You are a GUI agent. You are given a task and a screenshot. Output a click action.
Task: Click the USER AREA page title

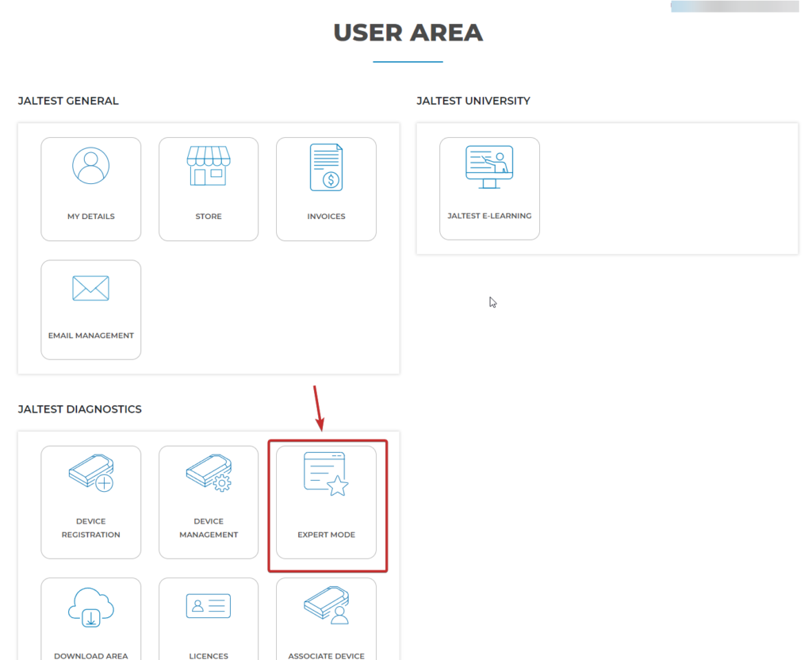pos(408,33)
